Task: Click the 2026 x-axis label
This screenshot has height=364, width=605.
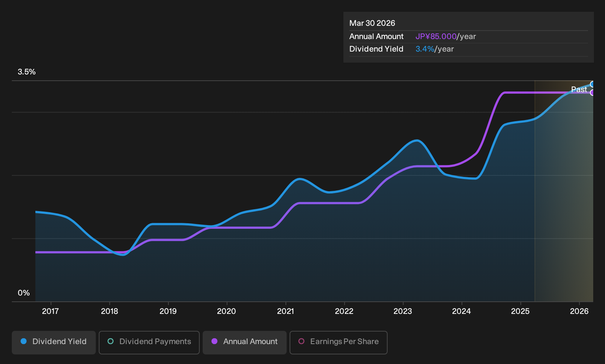Action: [x=579, y=311]
